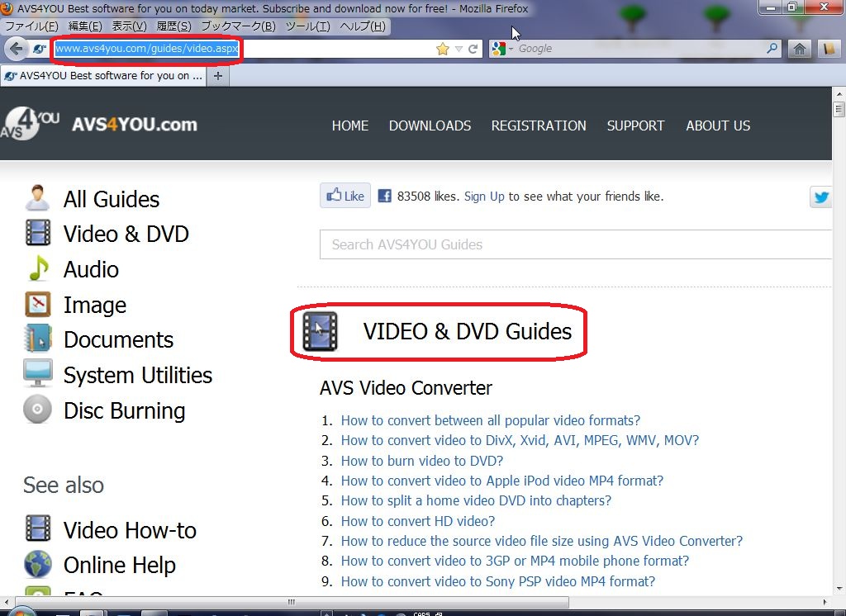Image resolution: width=846 pixels, height=616 pixels.
Task: Click the Image category sidebar icon
Action: 36,305
